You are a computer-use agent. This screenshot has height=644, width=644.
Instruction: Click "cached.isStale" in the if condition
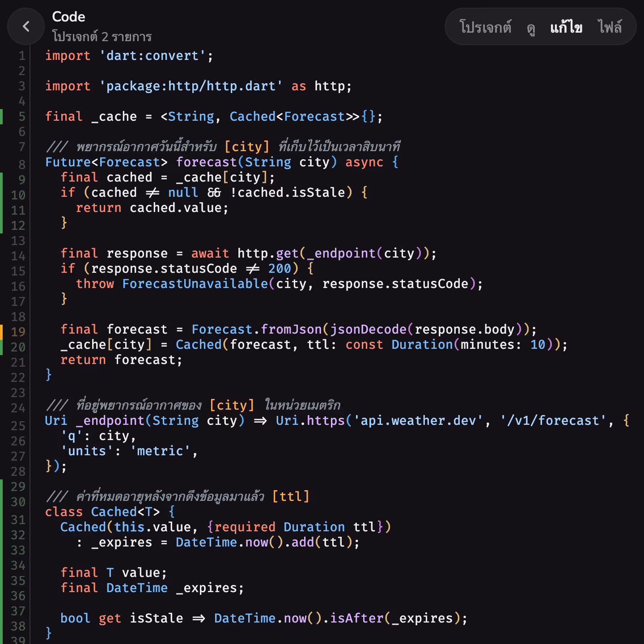coord(292,193)
